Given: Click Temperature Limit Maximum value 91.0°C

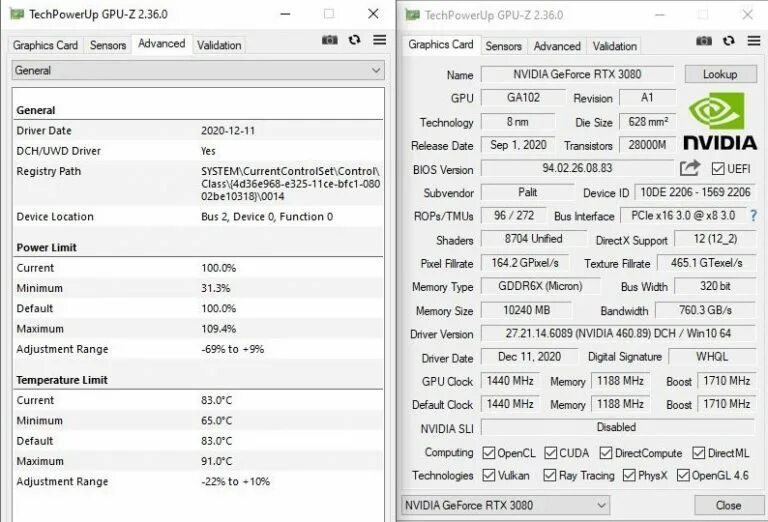Looking at the screenshot, I should tap(216, 461).
